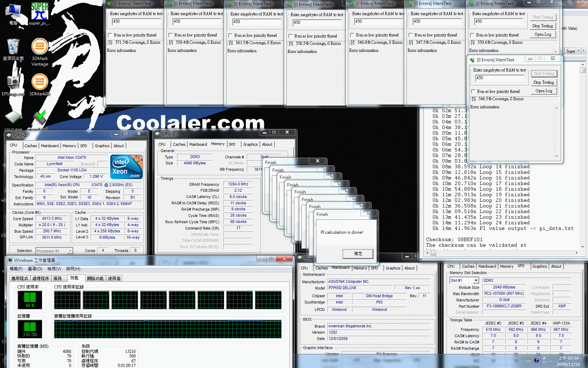588x368 pixels.
Task: Click left tab-scroll arrow beside Supe tab
Action: coord(579,50)
